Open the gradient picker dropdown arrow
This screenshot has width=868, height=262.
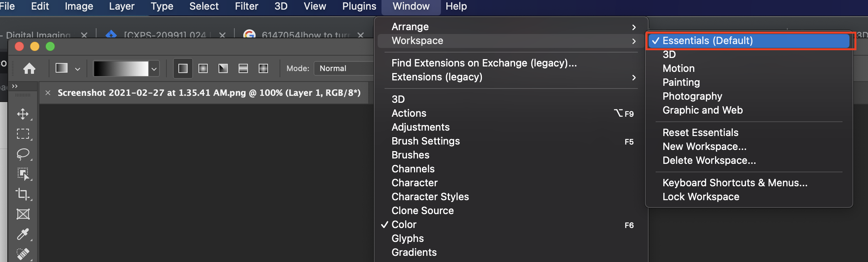[x=154, y=69]
